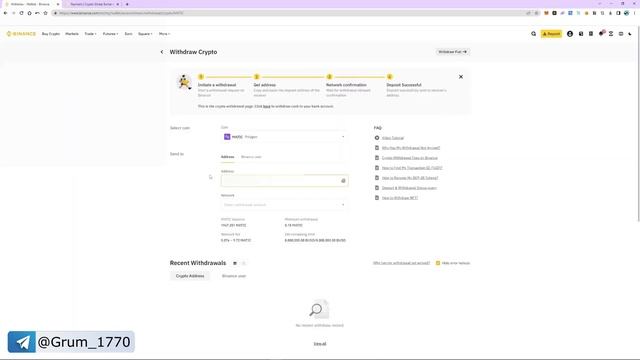Open the language globe icon in header
The height and width of the screenshot is (360, 640).
pyautogui.click(x=621, y=34)
